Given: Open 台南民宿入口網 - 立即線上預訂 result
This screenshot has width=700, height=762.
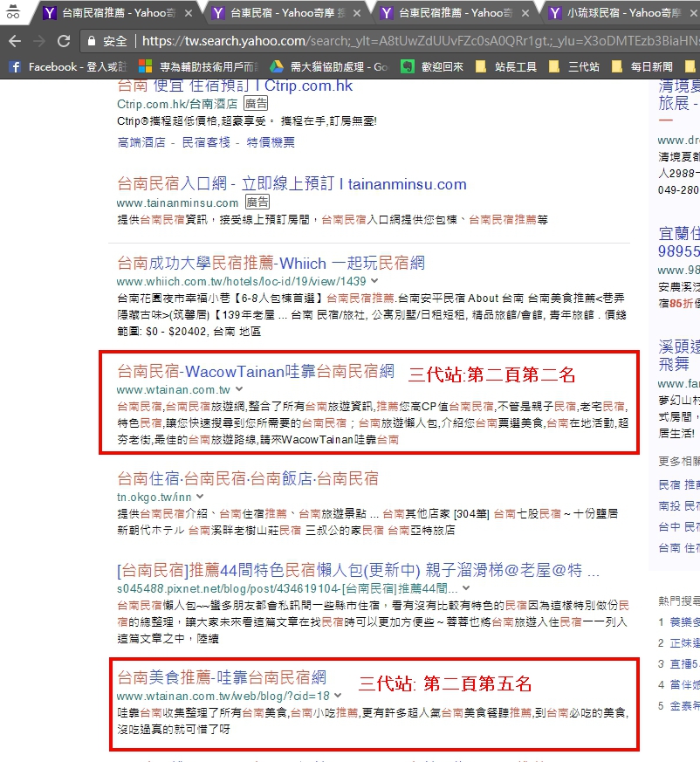Looking at the screenshot, I should [x=292, y=184].
